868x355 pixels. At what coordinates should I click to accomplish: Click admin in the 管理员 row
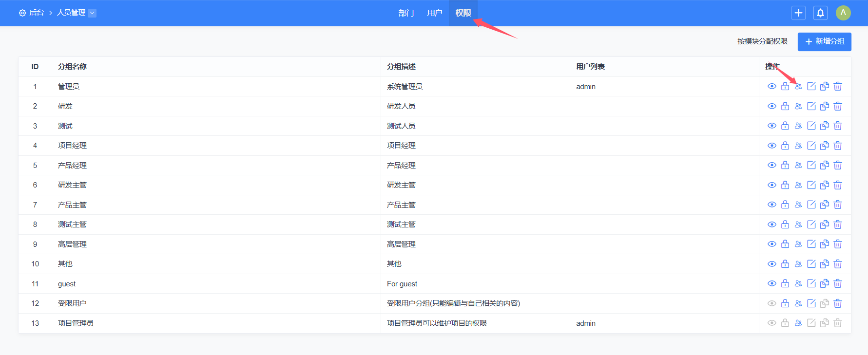coord(586,87)
